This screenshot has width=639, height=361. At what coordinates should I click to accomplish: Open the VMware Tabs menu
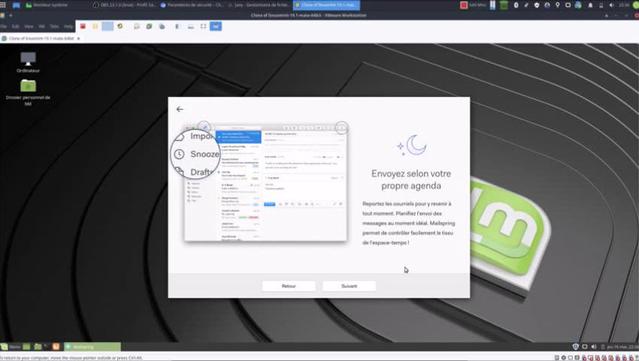click(54, 26)
